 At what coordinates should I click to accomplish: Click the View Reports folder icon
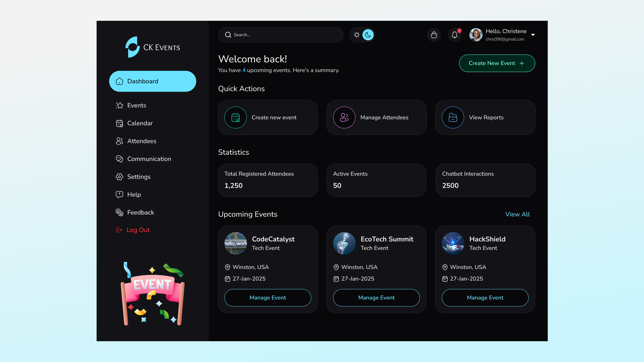point(452,117)
